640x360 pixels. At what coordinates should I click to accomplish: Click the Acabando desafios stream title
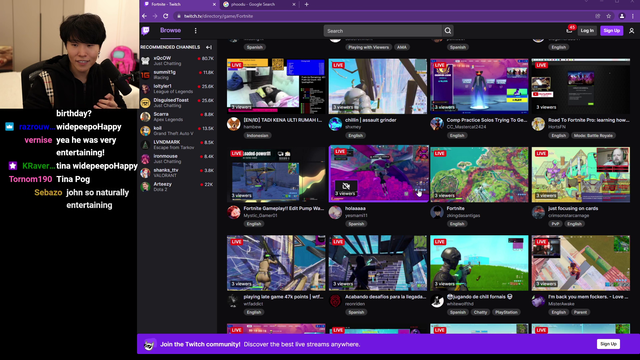(385, 297)
